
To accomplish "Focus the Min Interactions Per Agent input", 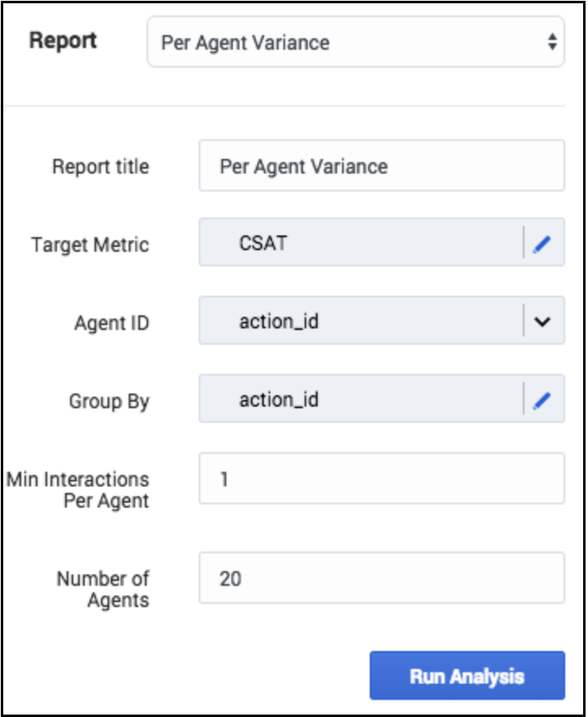I will 381,478.
